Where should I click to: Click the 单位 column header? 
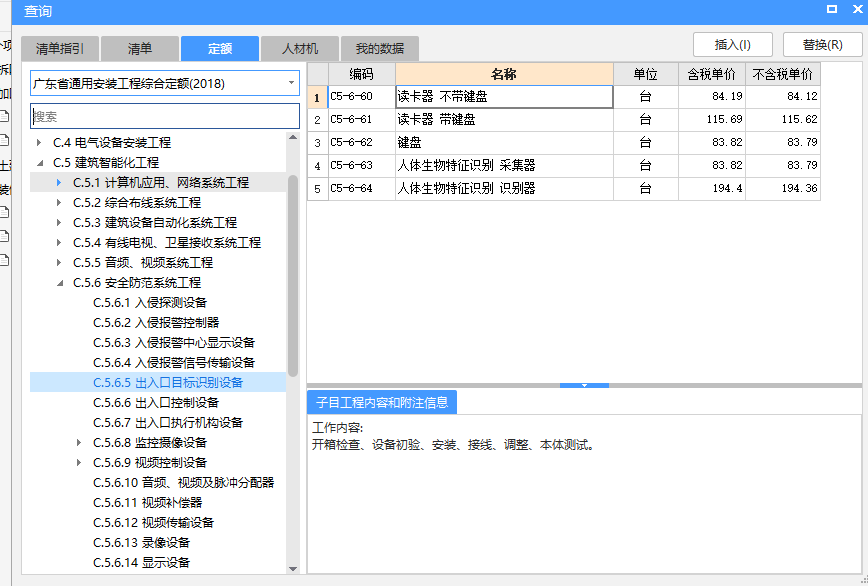(x=645, y=74)
